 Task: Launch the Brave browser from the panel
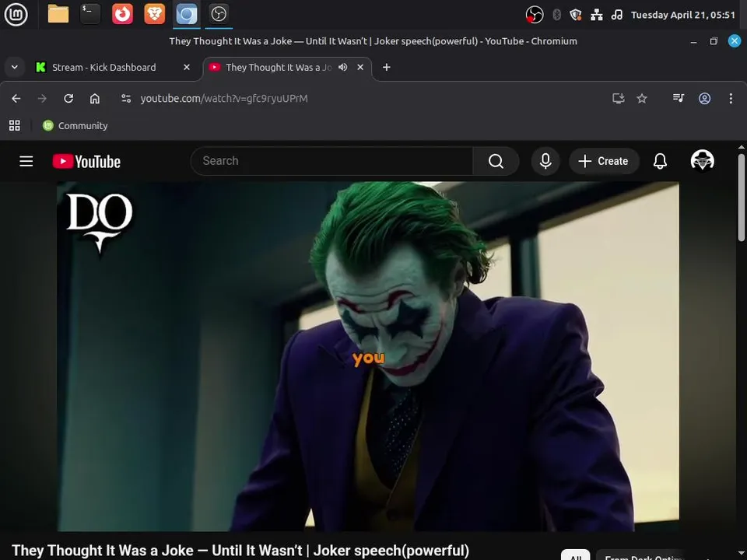click(x=154, y=14)
